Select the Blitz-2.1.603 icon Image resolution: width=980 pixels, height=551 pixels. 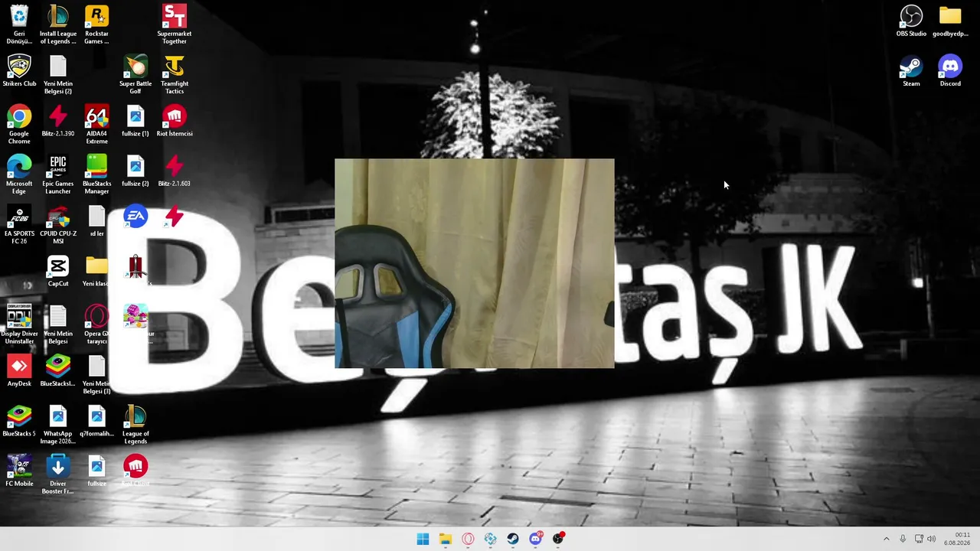[175, 171]
